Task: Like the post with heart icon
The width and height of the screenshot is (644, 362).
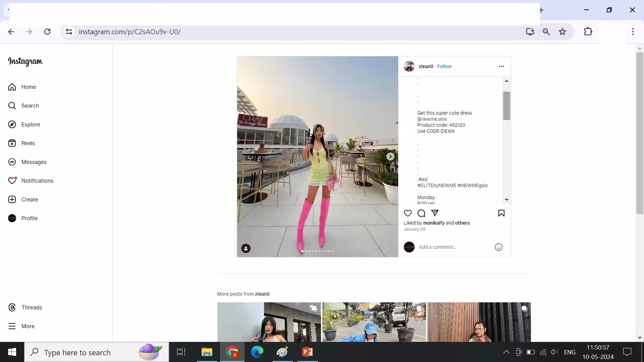Action: pos(408,213)
